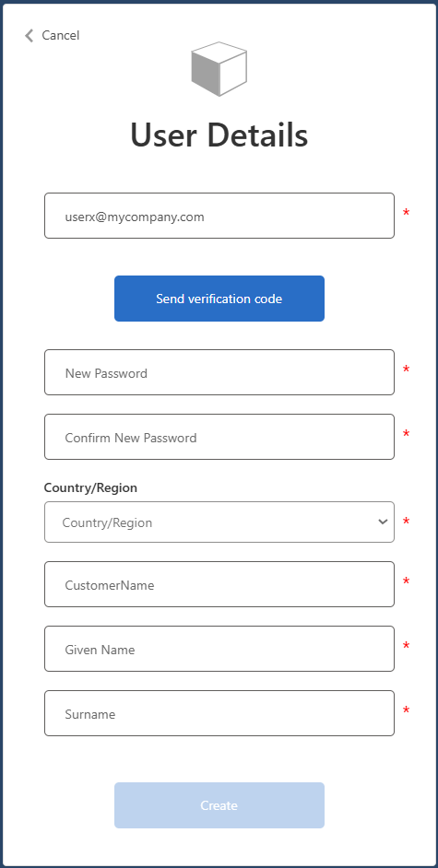Click the red asterisk beside Given Name
This screenshot has height=868, width=438.
click(407, 645)
